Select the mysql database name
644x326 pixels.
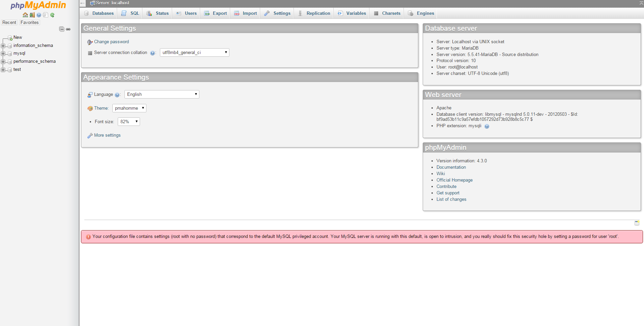(x=19, y=53)
